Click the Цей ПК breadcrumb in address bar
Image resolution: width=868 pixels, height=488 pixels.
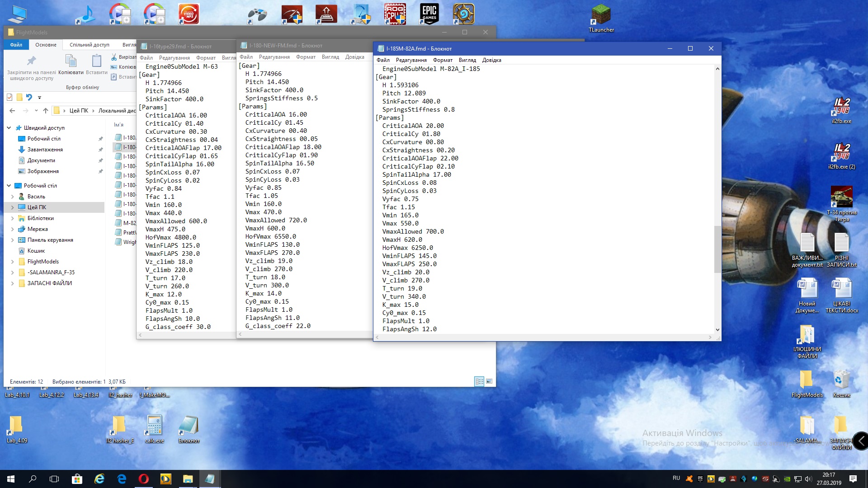79,111
